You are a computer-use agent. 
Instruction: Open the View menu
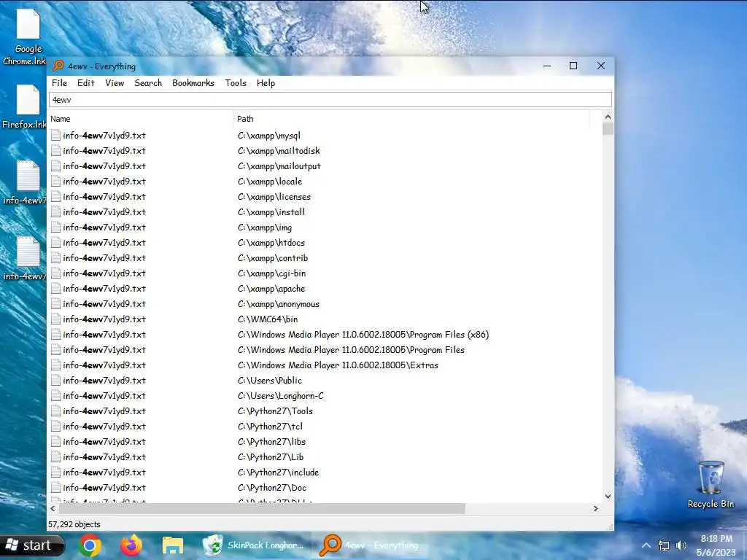(x=115, y=83)
